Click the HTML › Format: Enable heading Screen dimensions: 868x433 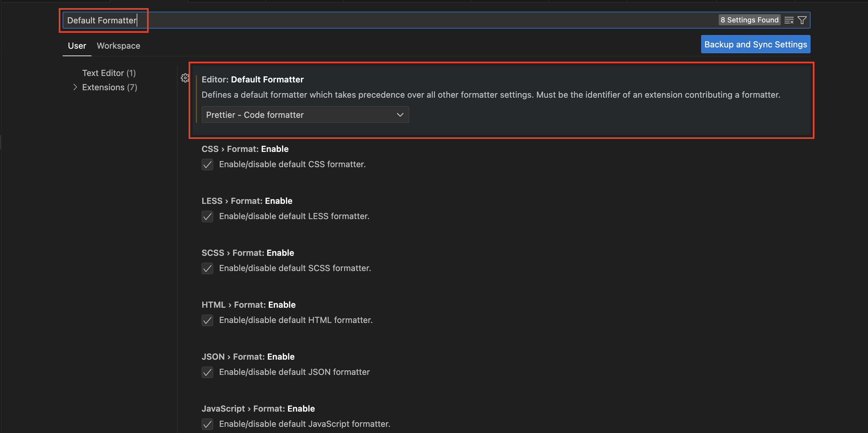[248, 304]
